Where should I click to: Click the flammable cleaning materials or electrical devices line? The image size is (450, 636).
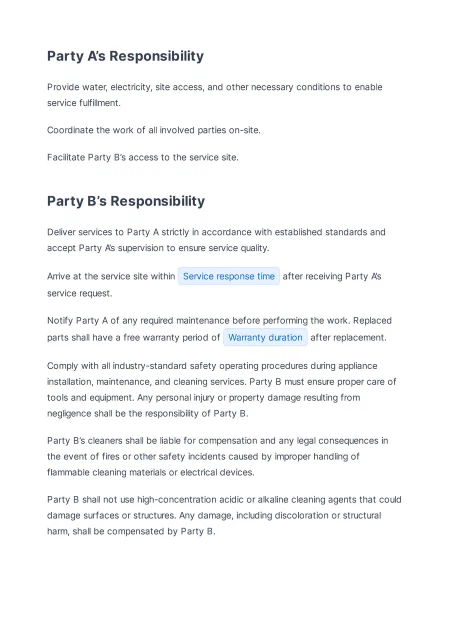(x=151, y=472)
